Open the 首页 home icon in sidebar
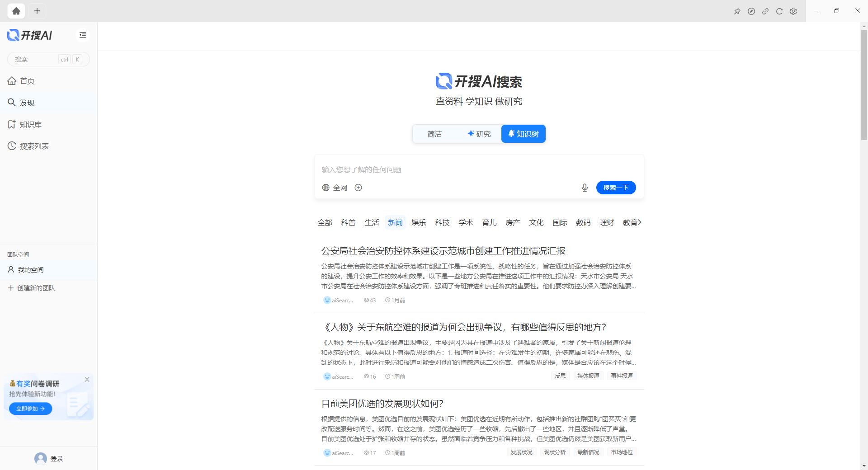Image resolution: width=868 pixels, height=470 pixels. (x=12, y=81)
